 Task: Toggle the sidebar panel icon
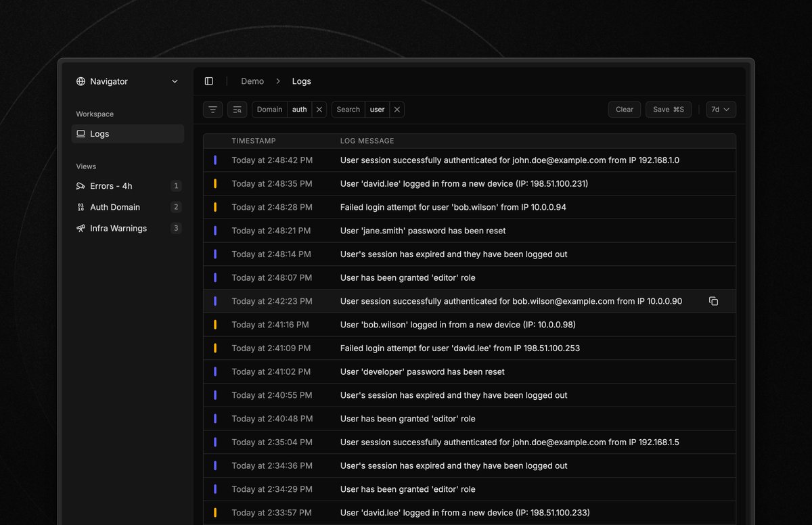(209, 81)
